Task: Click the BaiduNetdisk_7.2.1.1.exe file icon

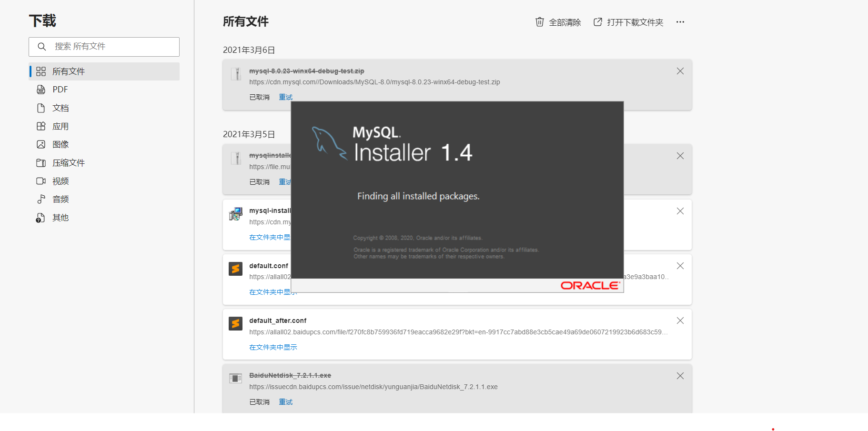Action: coord(236,379)
